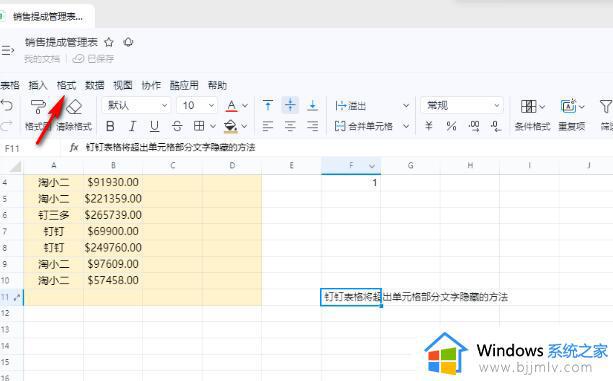Screen dimensions: 613x381
Task: Click the cell borders icon
Action: (199, 126)
